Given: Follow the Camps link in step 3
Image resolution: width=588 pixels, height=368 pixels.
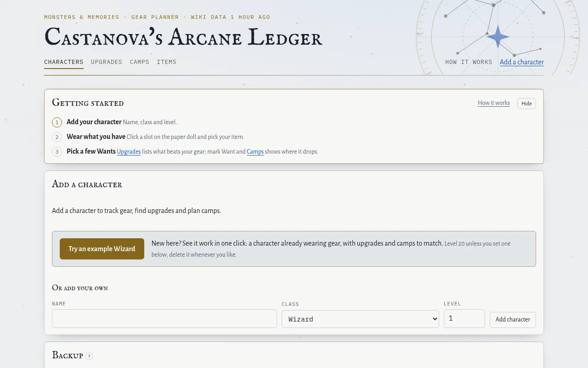Looking at the screenshot, I should pos(255,151).
